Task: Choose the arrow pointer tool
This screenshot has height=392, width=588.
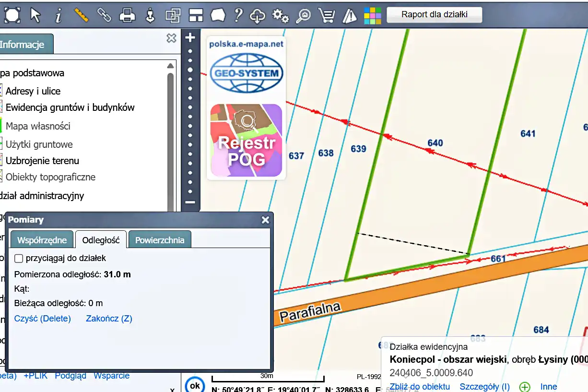Action: (x=35, y=15)
